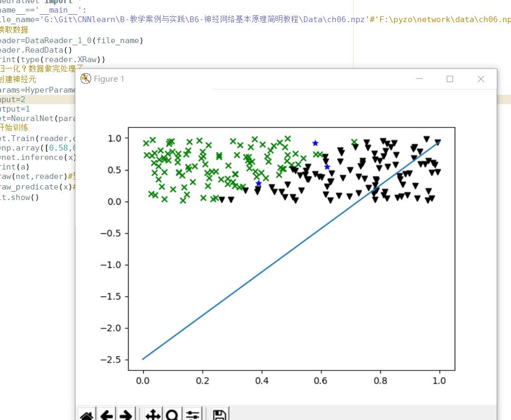Click the green file path string in the code
511x420 pixels.
[x=158, y=19]
